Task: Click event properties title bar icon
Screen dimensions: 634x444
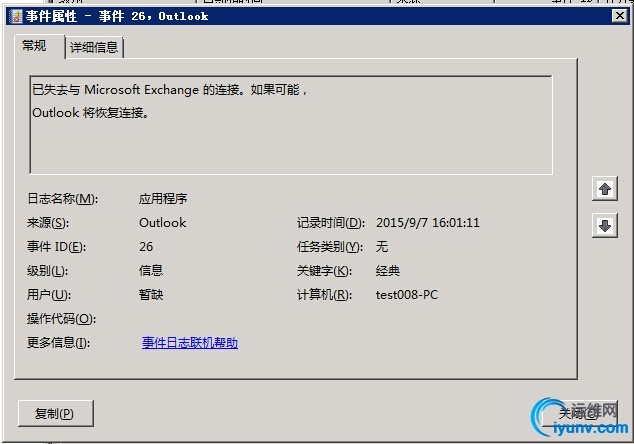Action: click(17, 17)
